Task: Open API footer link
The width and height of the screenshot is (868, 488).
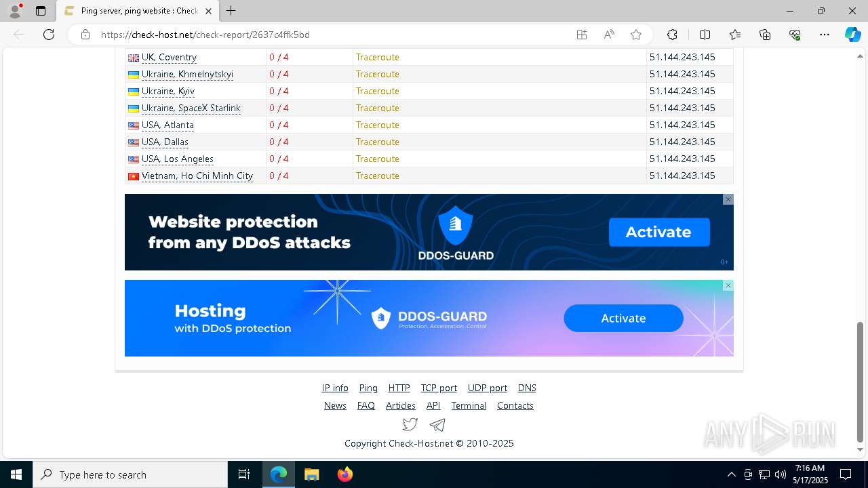Action: pos(433,405)
